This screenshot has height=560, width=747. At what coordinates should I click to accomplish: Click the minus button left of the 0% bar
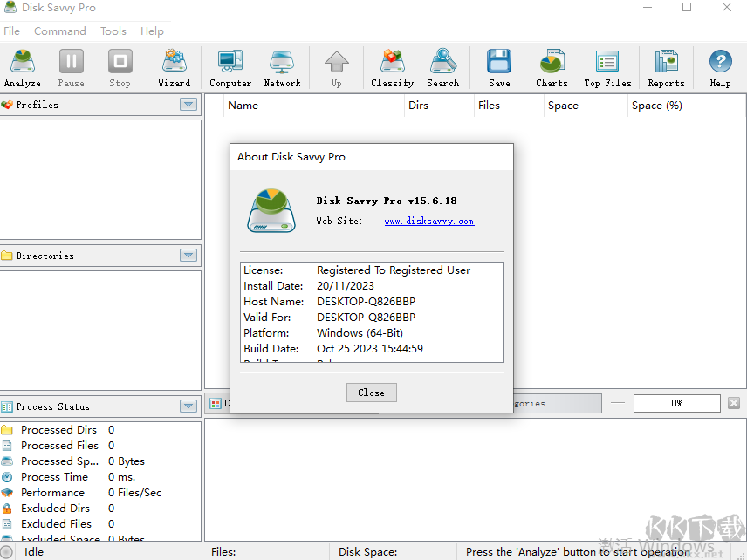tap(618, 403)
